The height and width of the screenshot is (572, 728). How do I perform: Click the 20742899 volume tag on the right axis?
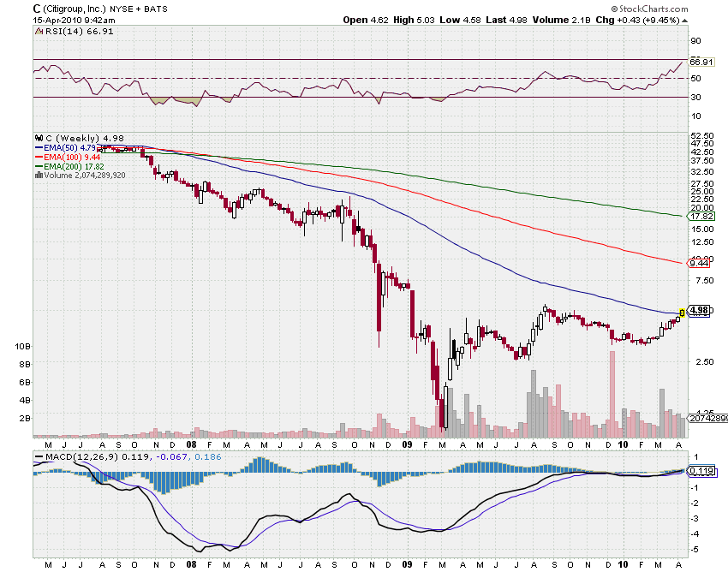707,419
